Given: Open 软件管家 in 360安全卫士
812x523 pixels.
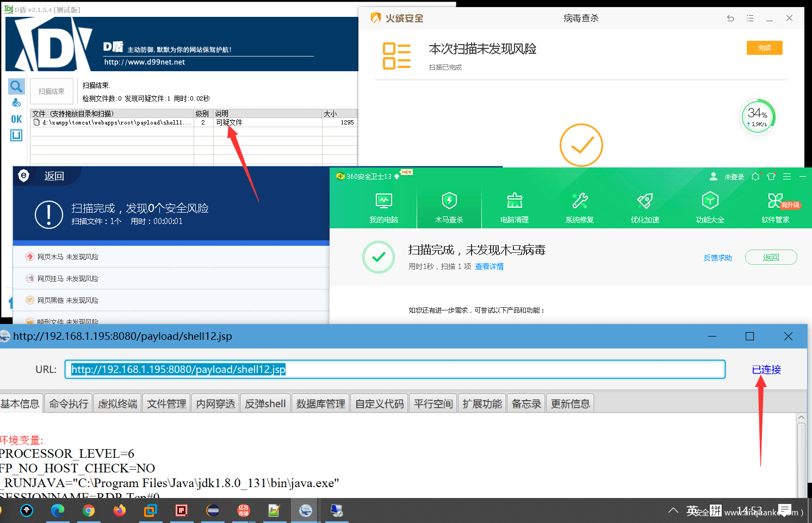Looking at the screenshot, I should click(x=776, y=208).
